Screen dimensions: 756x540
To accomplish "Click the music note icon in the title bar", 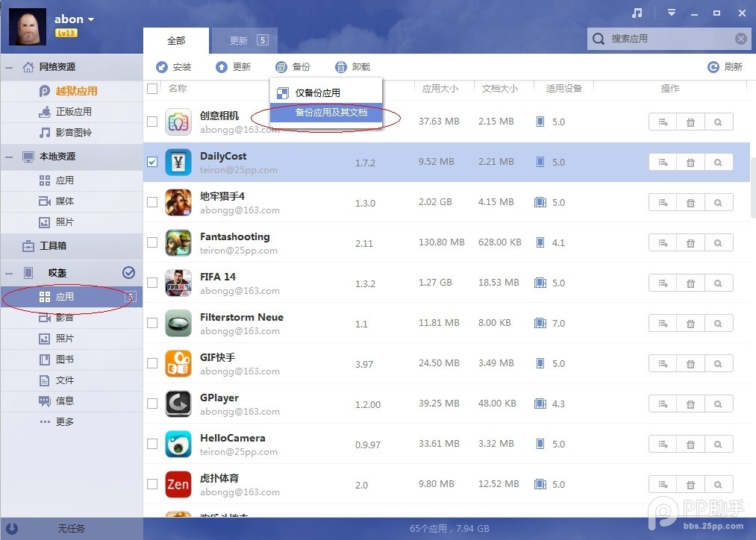I will pos(635,13).
